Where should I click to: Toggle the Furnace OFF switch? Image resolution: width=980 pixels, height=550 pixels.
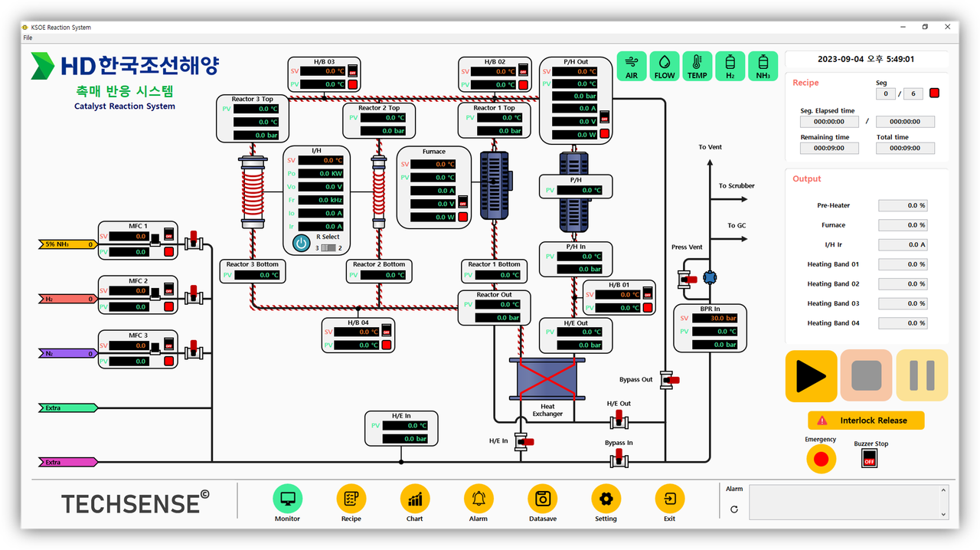(x=463, y=204)
